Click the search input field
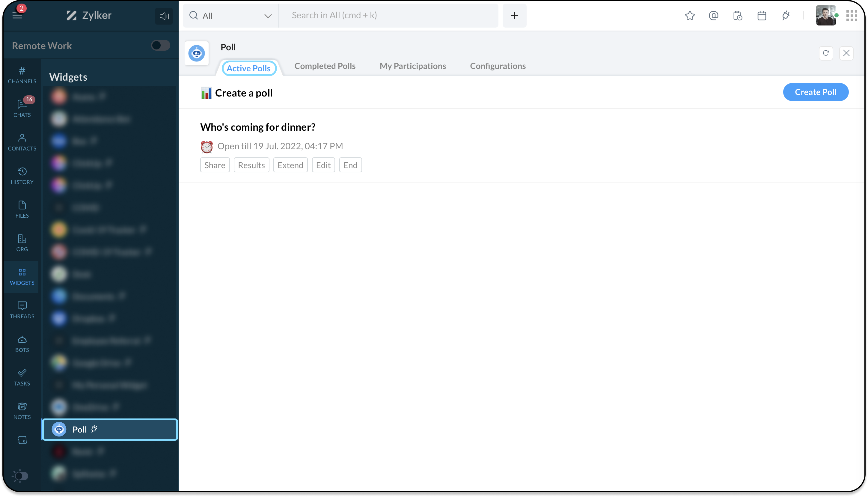 tap(388, 16)
